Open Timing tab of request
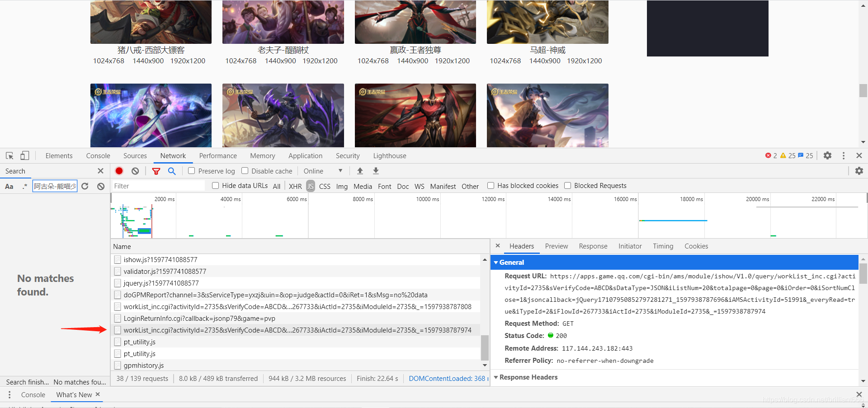The height and width of the screenshot is (408, 868). point(663,246)
